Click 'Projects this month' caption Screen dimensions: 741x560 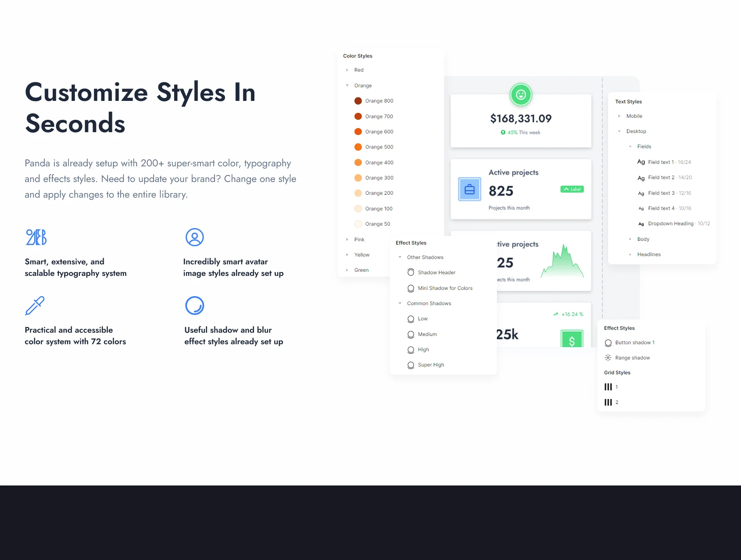pyautogui.click(x=509, y=208)
